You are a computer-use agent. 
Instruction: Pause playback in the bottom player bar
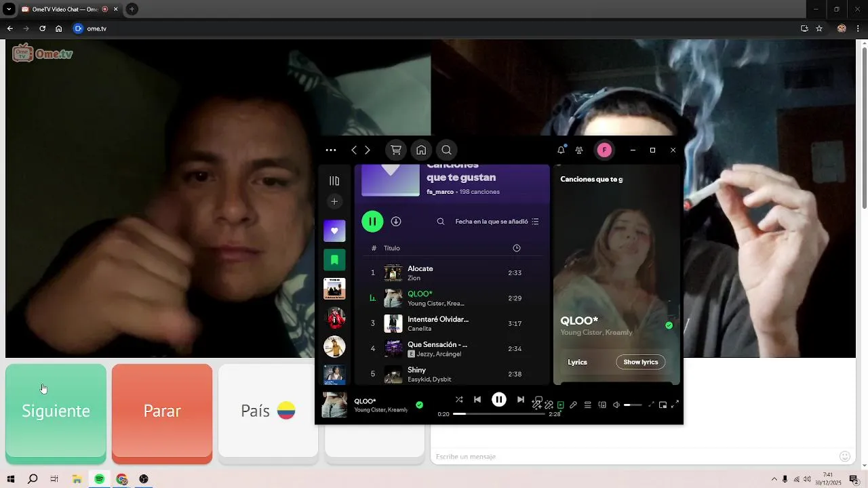tap(499, 400)
